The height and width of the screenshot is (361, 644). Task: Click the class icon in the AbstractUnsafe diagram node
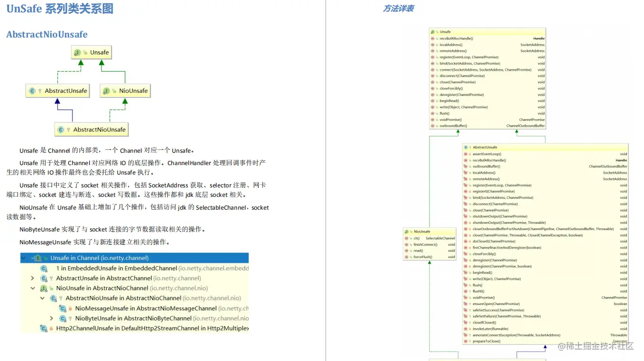pyautogui.click(x=32, y=91)
